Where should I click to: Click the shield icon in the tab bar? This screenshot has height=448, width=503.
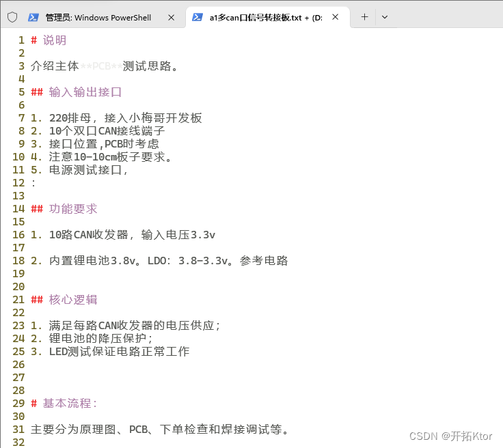coord(12,17)
